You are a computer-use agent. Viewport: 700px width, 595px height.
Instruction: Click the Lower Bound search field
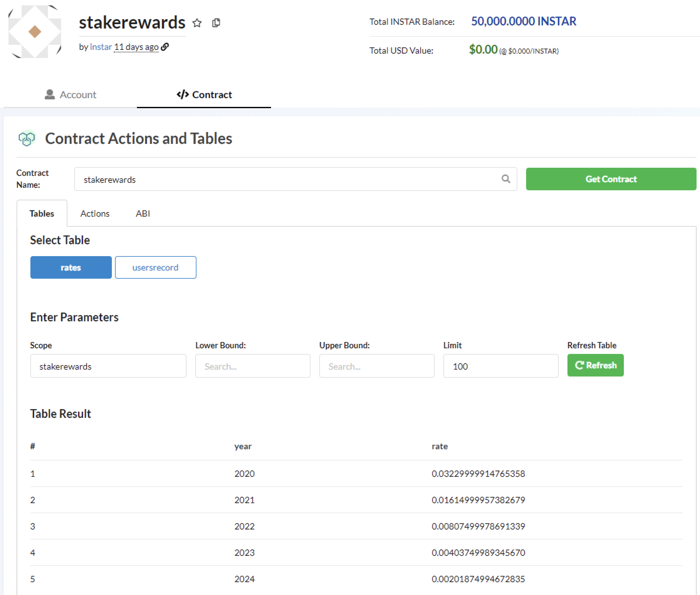click(253, 366)
